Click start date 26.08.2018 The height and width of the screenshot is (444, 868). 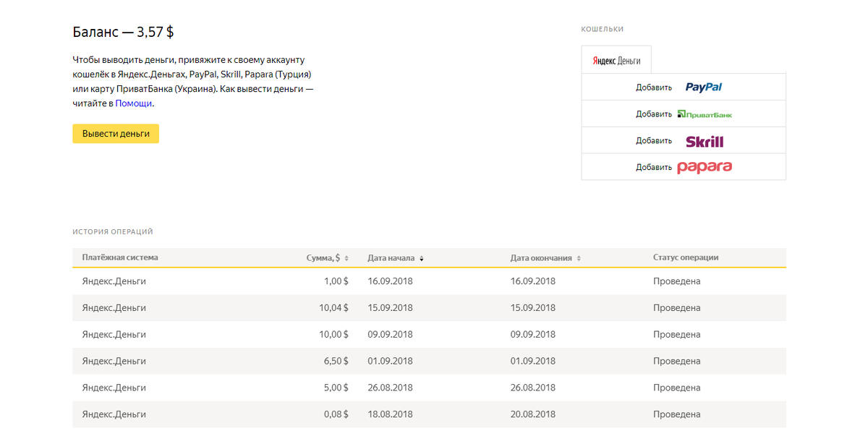390,388
